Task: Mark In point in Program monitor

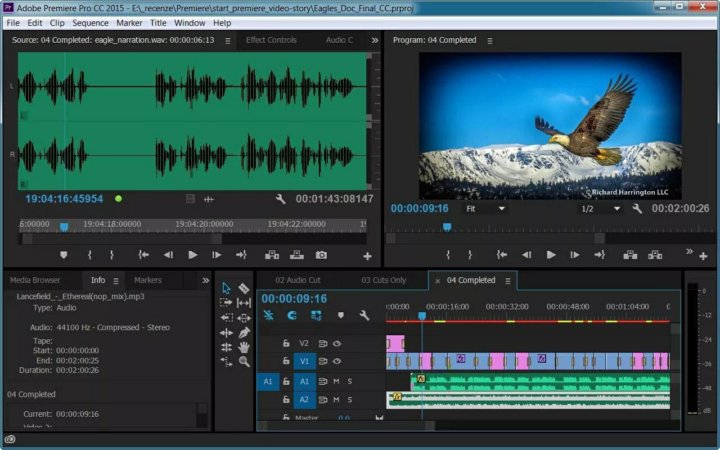Action: tap(448, 255)
